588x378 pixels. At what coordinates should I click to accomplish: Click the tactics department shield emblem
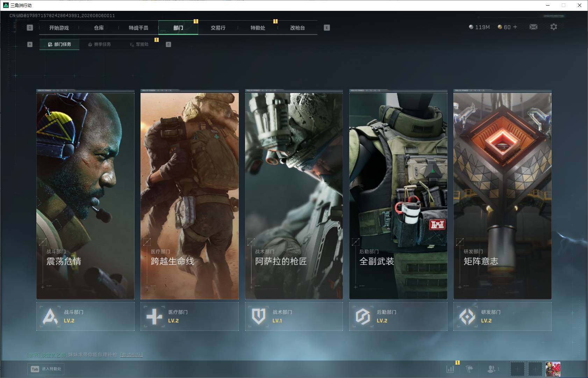pyautogui.click(x=259, y=317)
